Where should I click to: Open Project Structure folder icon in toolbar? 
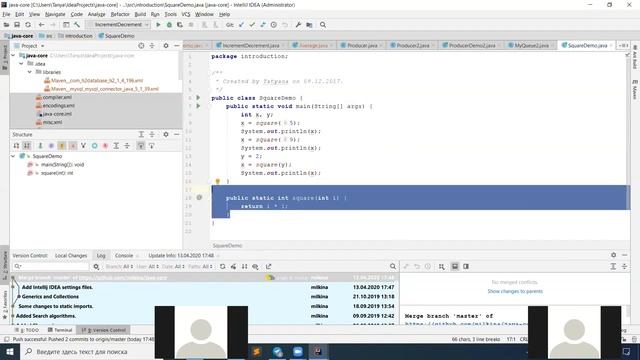[309, 25]
